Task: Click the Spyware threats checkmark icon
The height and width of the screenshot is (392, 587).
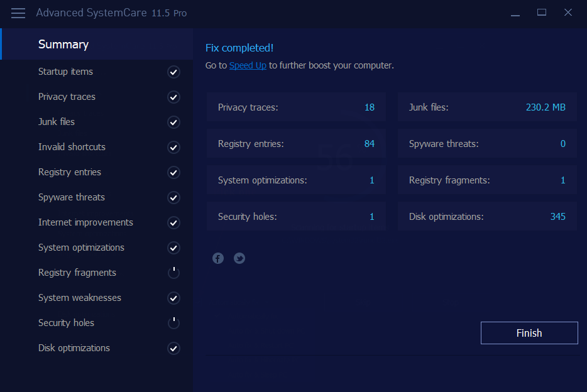Action: [x=173, y=197]
